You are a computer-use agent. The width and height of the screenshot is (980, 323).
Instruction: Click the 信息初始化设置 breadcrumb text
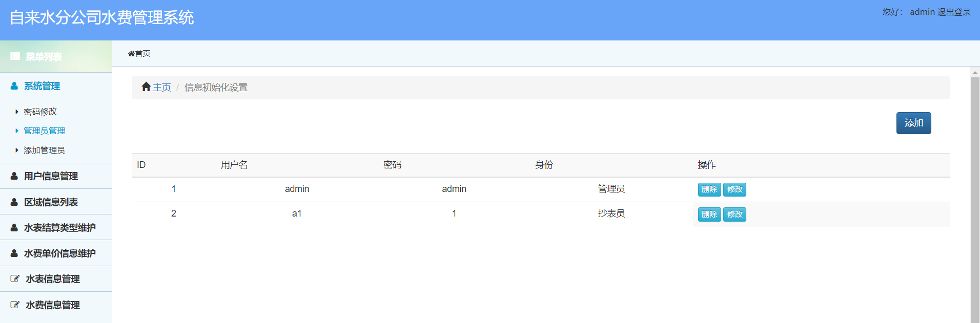point(216,88)
